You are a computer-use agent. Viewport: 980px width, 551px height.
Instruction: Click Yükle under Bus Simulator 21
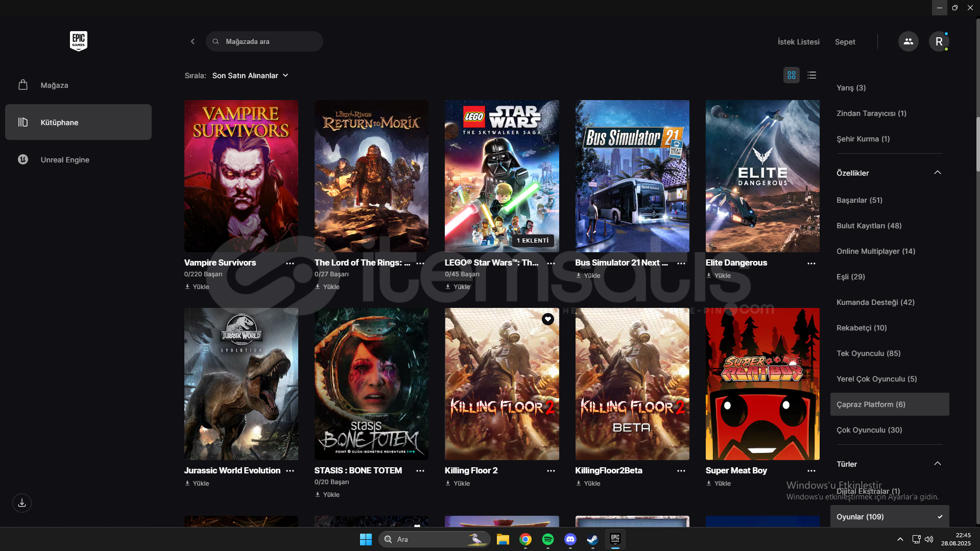[588, 276]
